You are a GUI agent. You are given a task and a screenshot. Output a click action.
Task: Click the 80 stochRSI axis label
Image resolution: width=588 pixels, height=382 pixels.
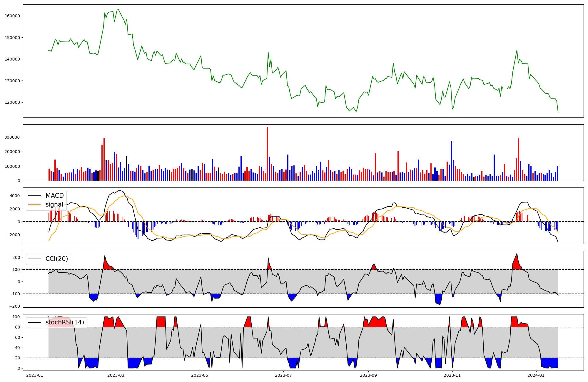coord(17,327)
